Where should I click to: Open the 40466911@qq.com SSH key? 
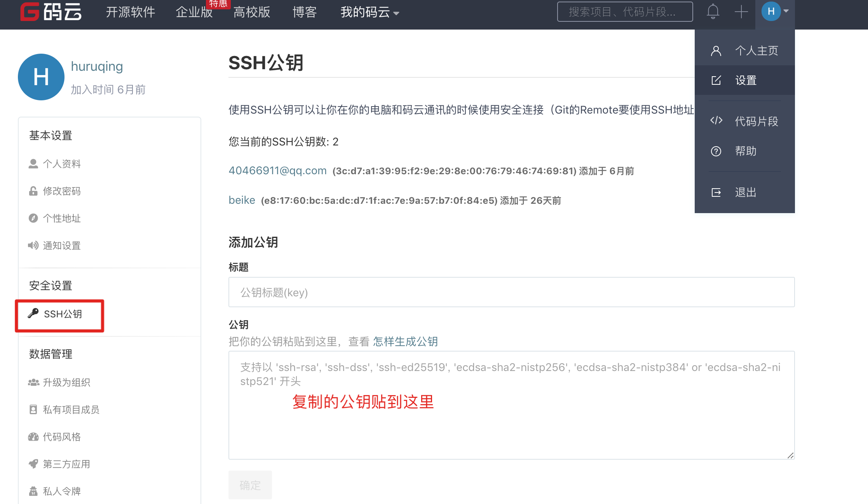pos(277,170)
